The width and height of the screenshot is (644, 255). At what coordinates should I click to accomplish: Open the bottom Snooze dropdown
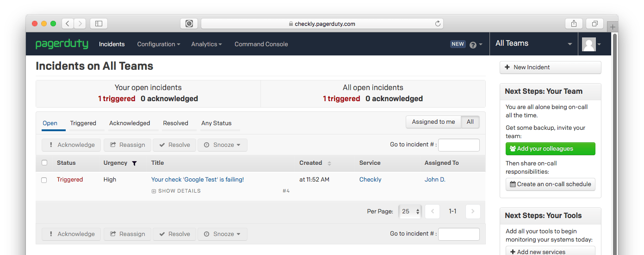pyautogui.click(x=223, y=234)
